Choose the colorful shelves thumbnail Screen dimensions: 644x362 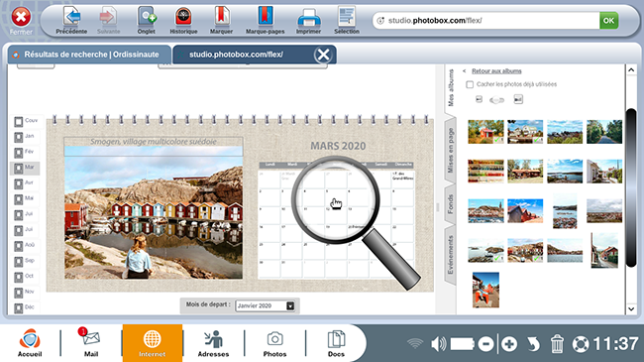click(x=485, y=172)
